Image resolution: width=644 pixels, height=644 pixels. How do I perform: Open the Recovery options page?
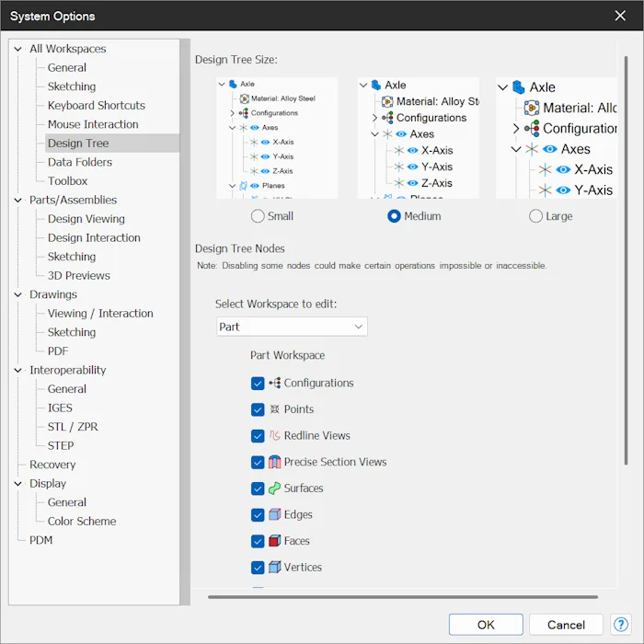[x=52, y=465]
